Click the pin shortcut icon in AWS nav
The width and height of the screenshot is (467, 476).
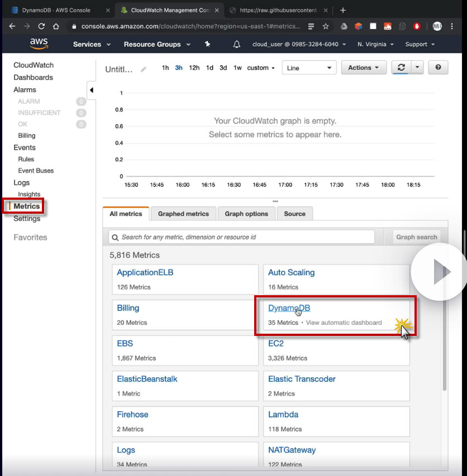207,44
